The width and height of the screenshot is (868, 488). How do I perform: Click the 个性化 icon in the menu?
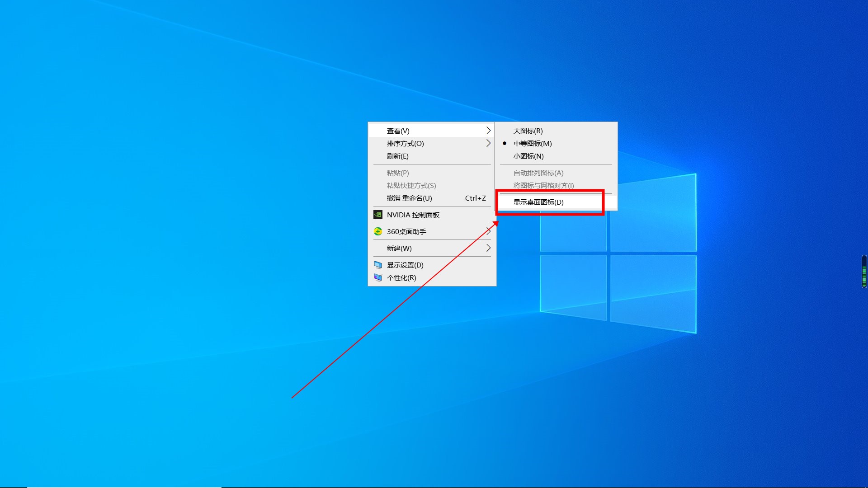(378, 277)
